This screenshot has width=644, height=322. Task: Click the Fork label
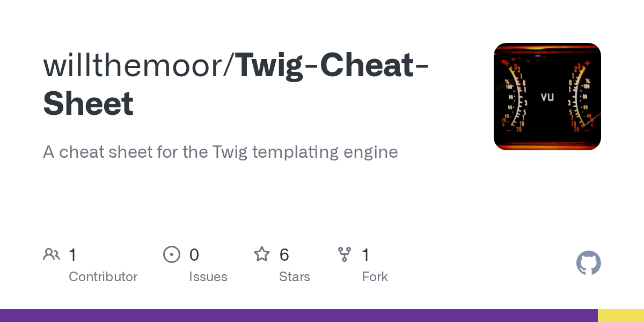coord(375,277)
